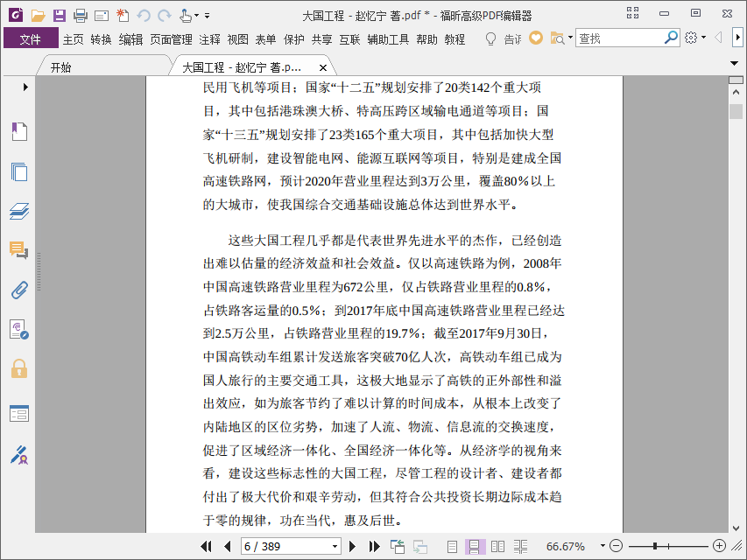Switch to the 转换 ribbon tab

tap(101, 39)
